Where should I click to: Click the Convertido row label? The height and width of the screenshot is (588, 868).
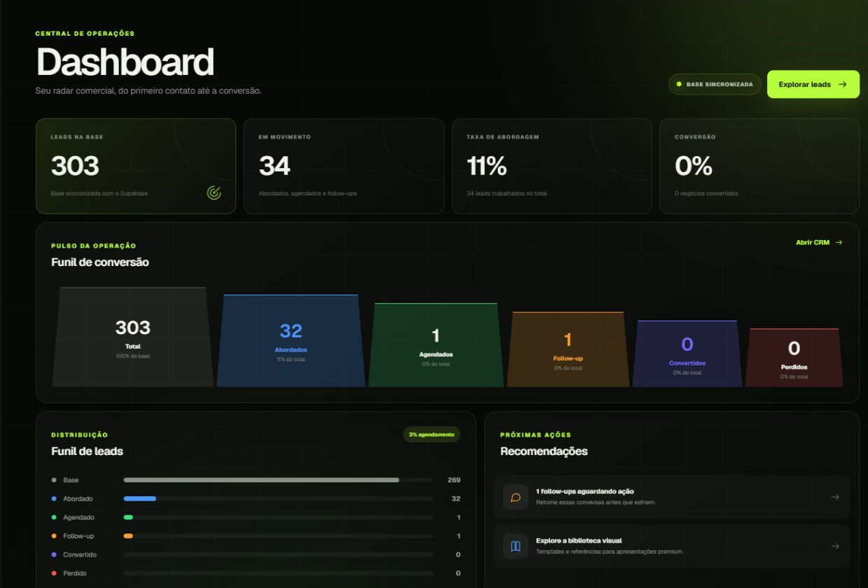pyautogui.click(x=80, y=554)
